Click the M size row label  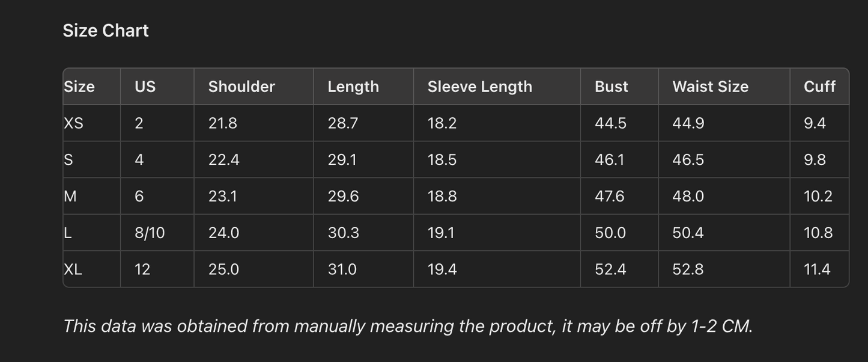[70, 197]
